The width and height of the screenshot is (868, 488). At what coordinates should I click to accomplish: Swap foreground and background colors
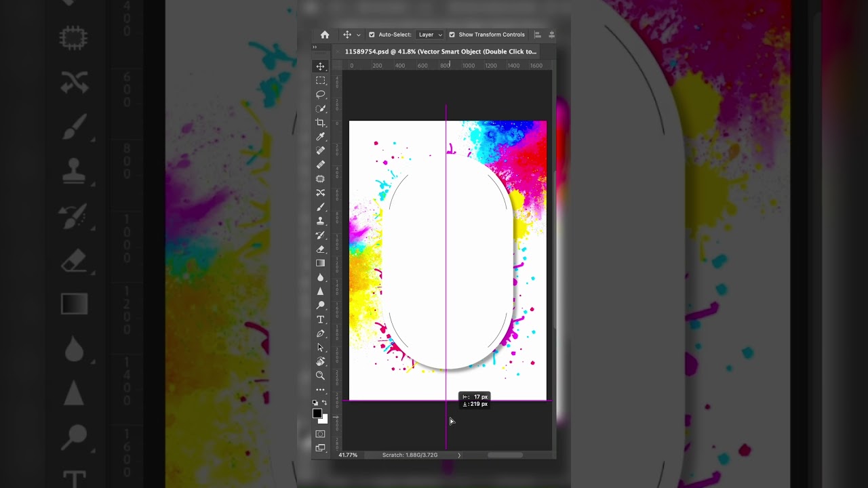coord(325,403)
